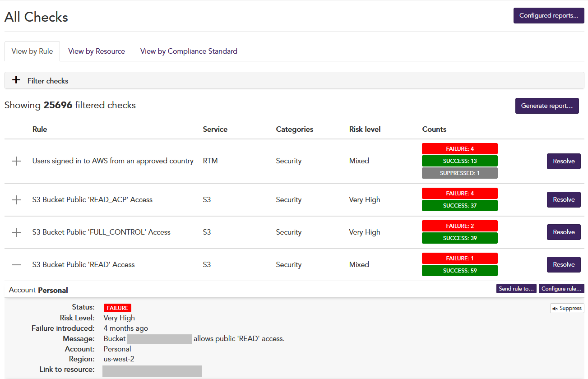588x379 pixels.
Task: Click Generate report button
Action: [x=547, y=106]
